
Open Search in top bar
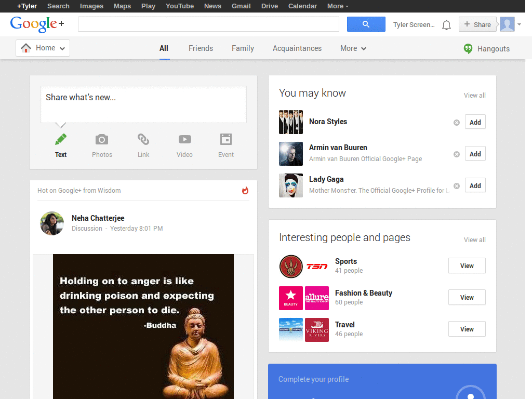(x=58, y=6)
